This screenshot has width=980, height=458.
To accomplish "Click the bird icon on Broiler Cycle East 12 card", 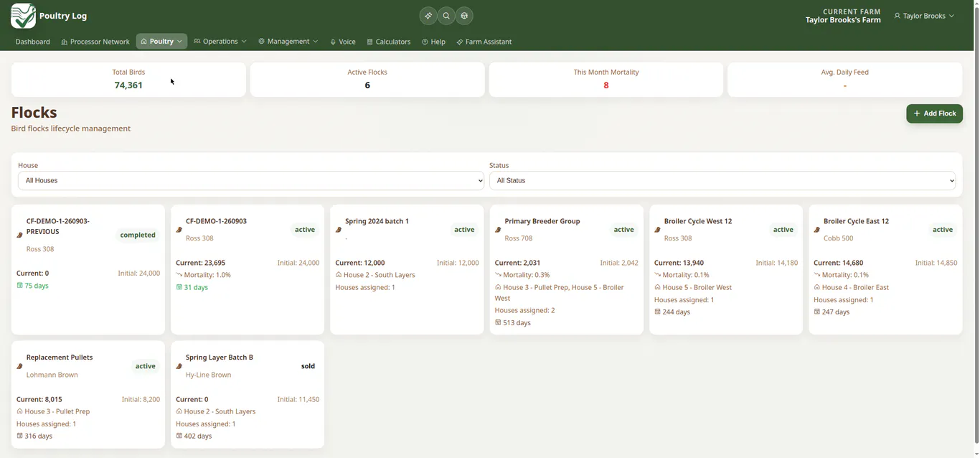I will click(x=816, y=230).
